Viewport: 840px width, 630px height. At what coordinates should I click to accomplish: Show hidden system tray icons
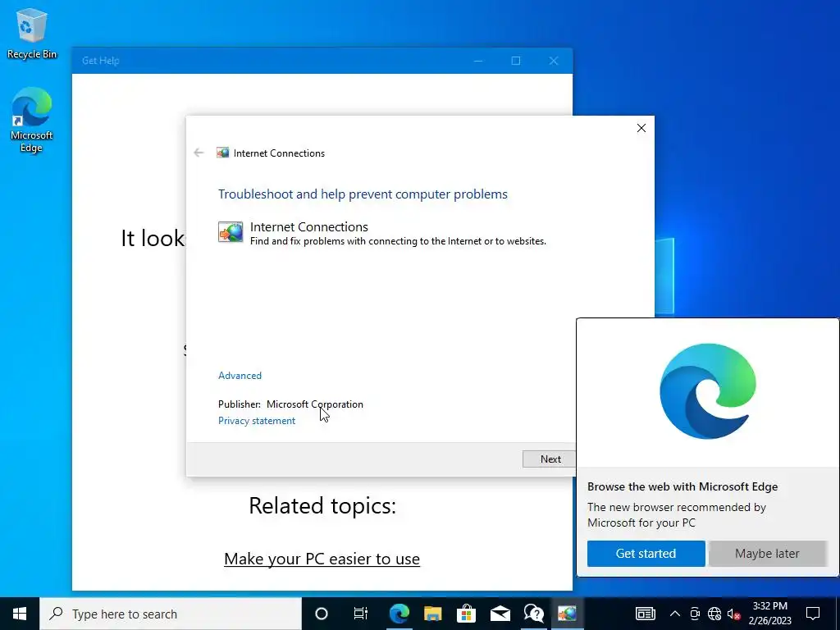[x=675, y=614]
